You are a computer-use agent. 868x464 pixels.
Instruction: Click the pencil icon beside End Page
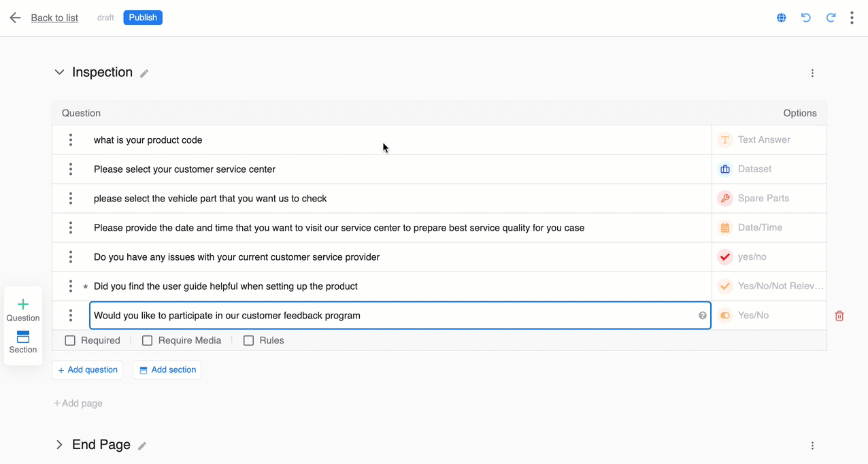[142, 446]
